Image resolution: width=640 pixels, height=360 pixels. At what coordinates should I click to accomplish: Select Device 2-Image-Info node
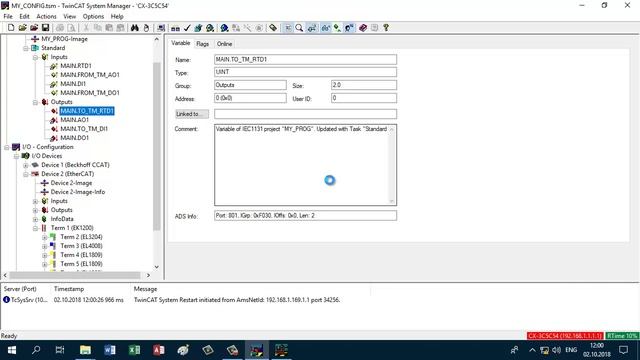78,192
